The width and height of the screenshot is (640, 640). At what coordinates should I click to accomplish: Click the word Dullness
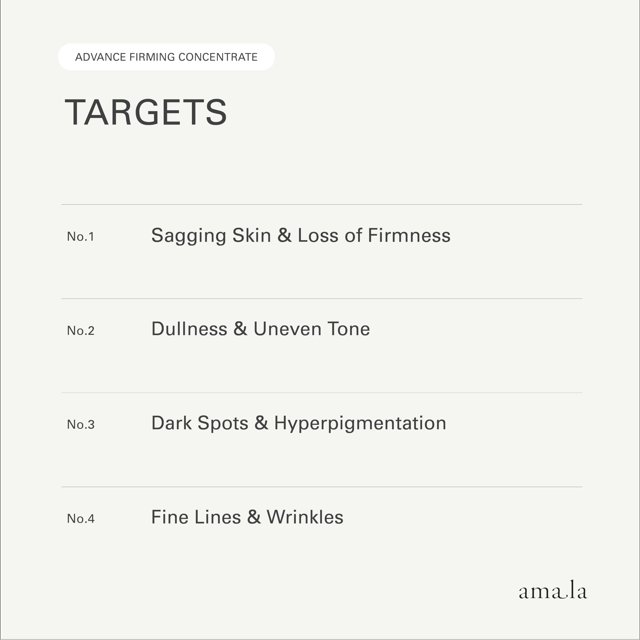coord(189,329)
